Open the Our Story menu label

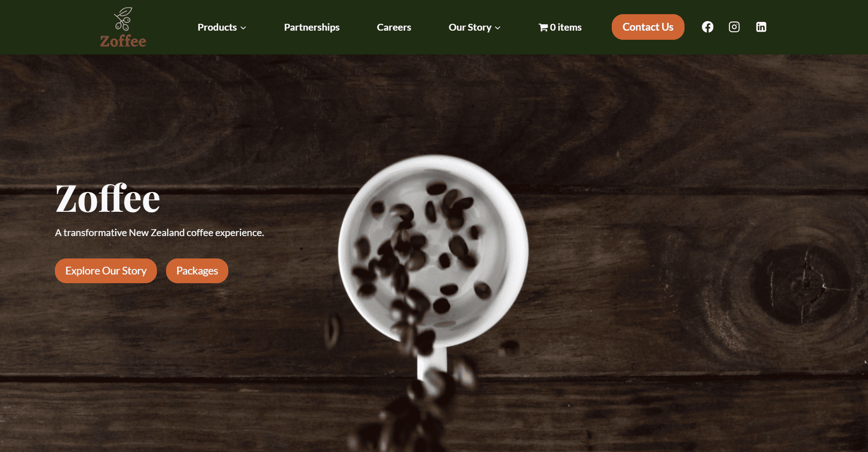[470, 27]
